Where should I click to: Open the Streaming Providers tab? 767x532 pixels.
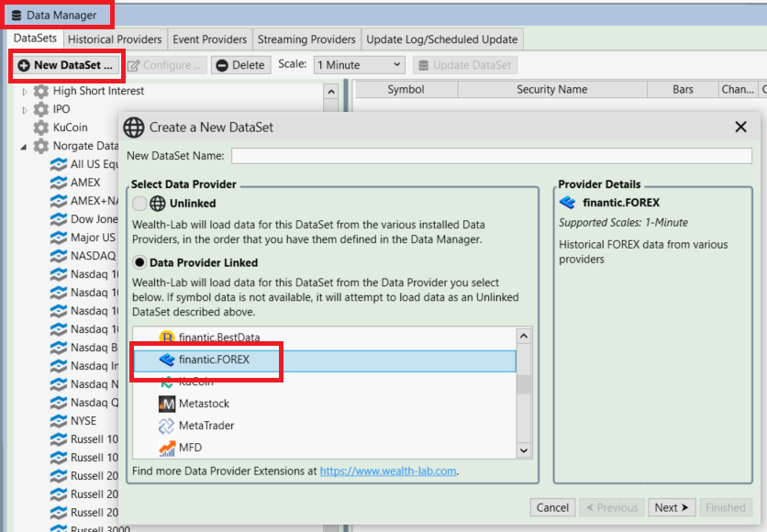coord(306,39)
